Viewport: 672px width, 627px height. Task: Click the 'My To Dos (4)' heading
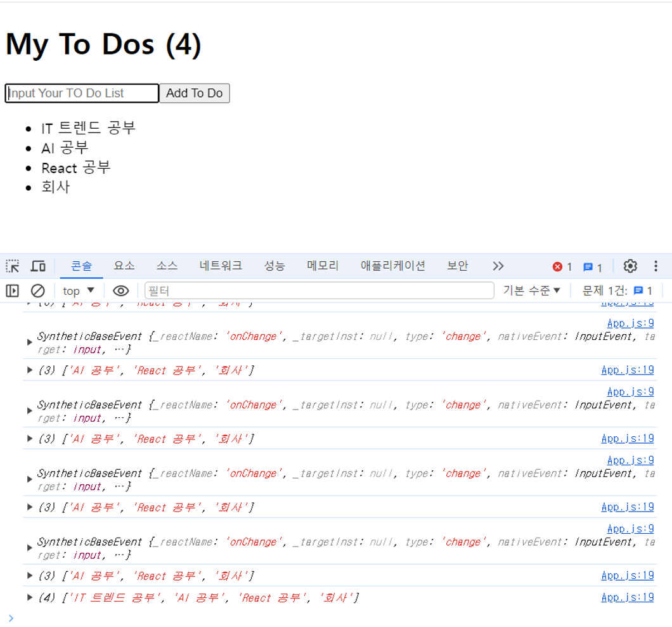pos(103,44)
